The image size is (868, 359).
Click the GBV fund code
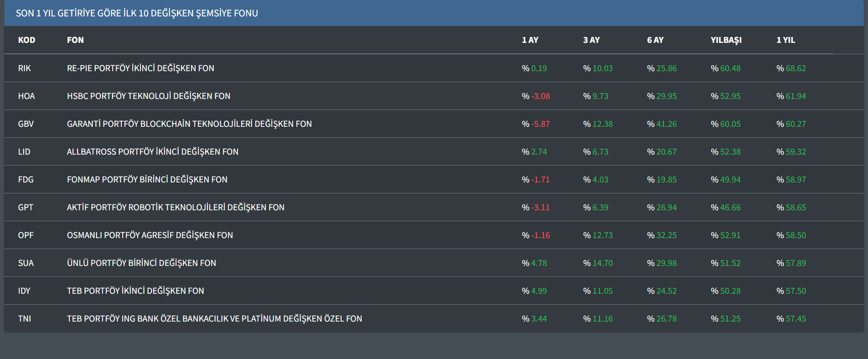pyautogui.click(x=26, y=124)
